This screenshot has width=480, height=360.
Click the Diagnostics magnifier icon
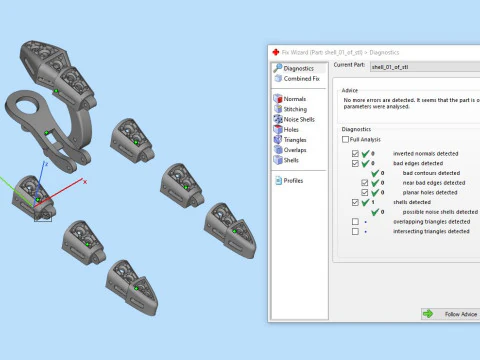pyautogui.click(x=278, y=68)
